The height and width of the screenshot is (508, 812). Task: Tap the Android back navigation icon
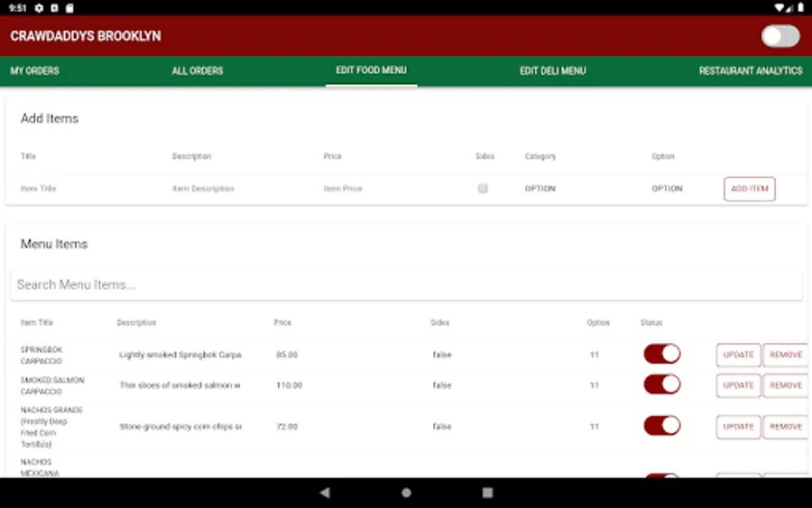tap(325, 493)
